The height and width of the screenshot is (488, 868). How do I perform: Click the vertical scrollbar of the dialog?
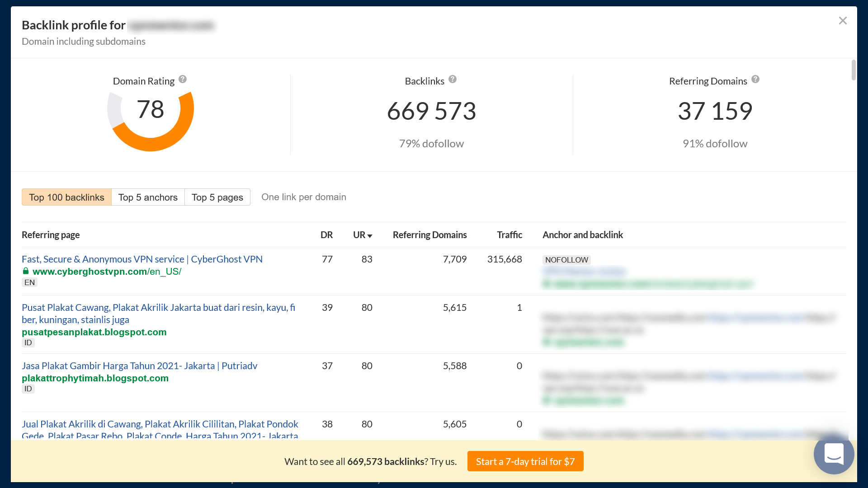(x=853, y=70)
